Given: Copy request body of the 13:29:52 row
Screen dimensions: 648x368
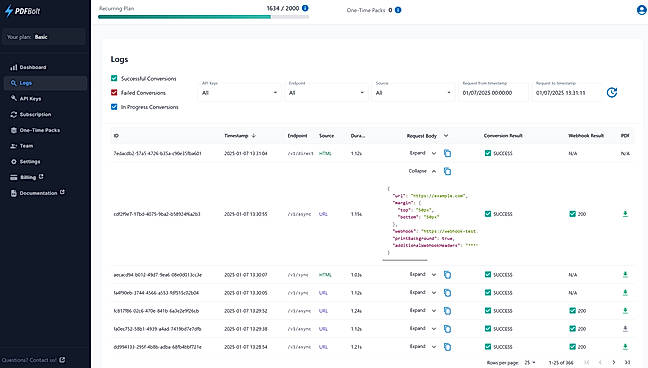Looking at the screenshot, I should pos(448,311).
